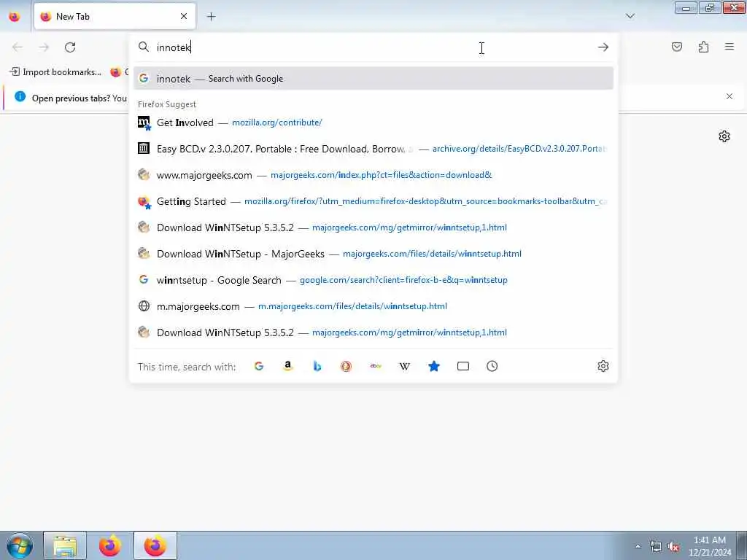The width and height of the screenshot is (747, 560).
Task: Open Firefox View button at tab strip start
Action: click(x=15, y=17)
